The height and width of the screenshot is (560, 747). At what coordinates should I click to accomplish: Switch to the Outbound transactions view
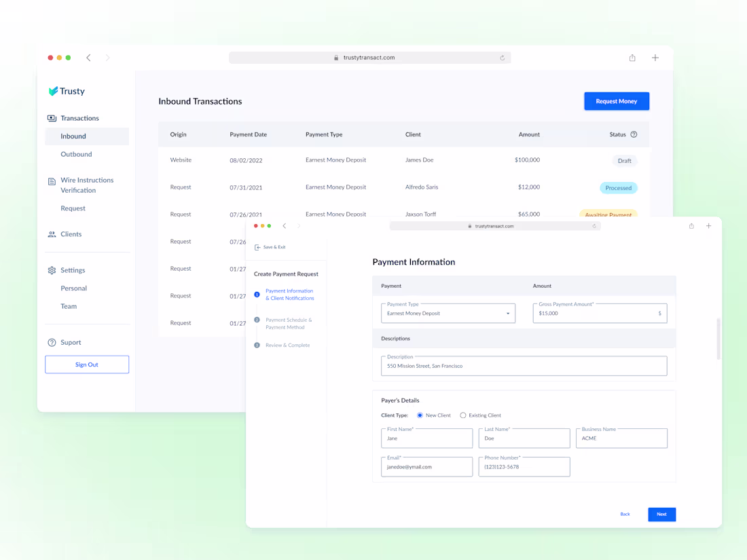[76, 154]
